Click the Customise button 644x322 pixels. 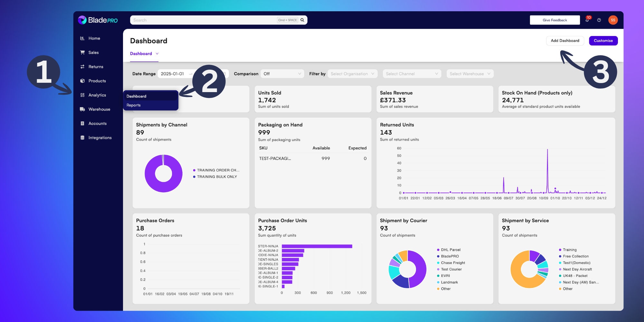tap(603, 41)
